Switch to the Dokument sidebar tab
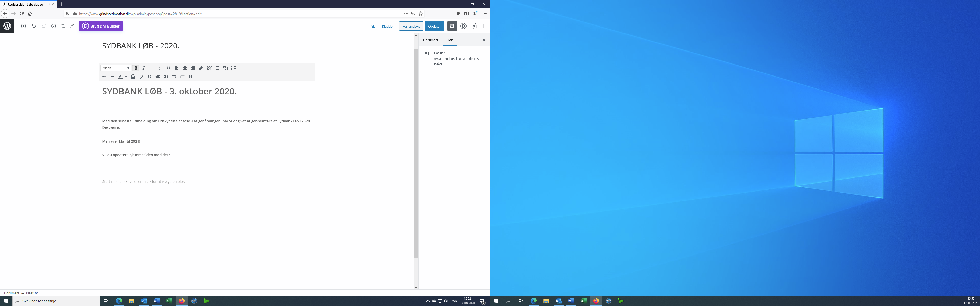This screenshot has width=980, height=306. [x=431, y=40]
